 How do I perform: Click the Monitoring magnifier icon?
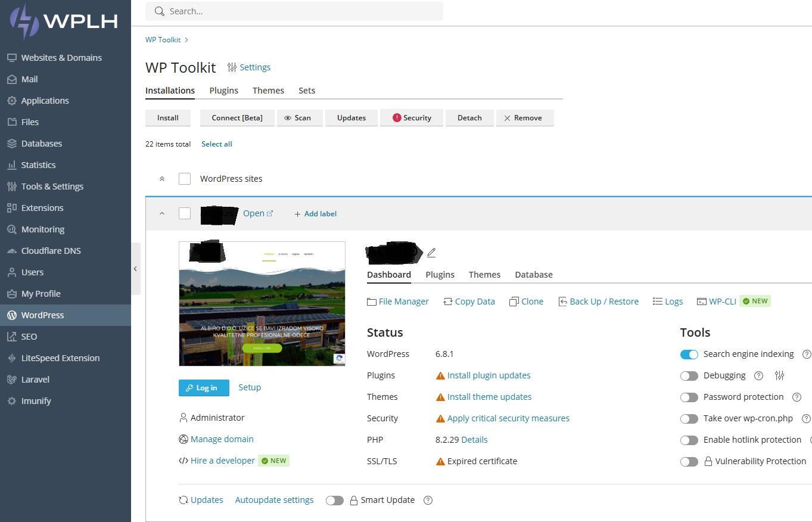coord(11,229)
